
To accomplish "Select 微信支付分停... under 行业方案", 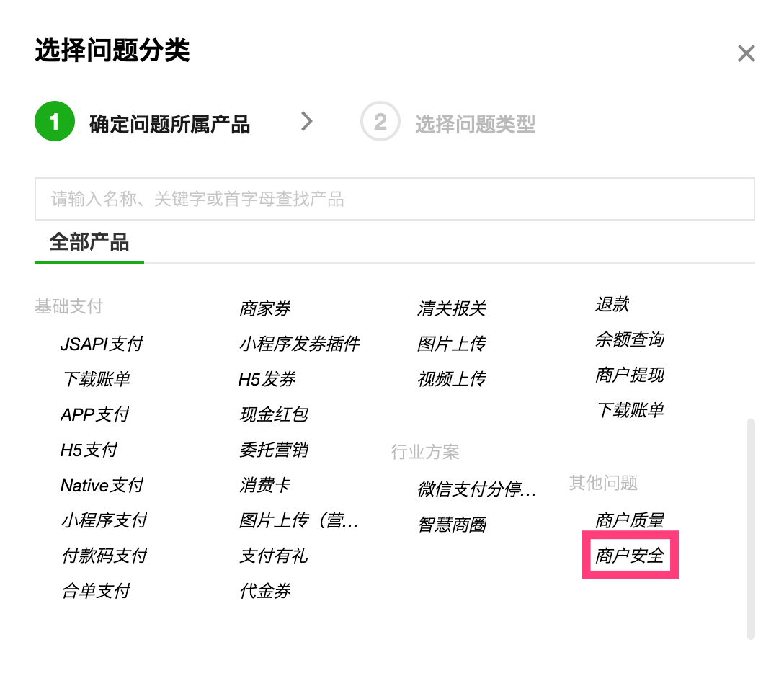I will [x=476, y=489].
